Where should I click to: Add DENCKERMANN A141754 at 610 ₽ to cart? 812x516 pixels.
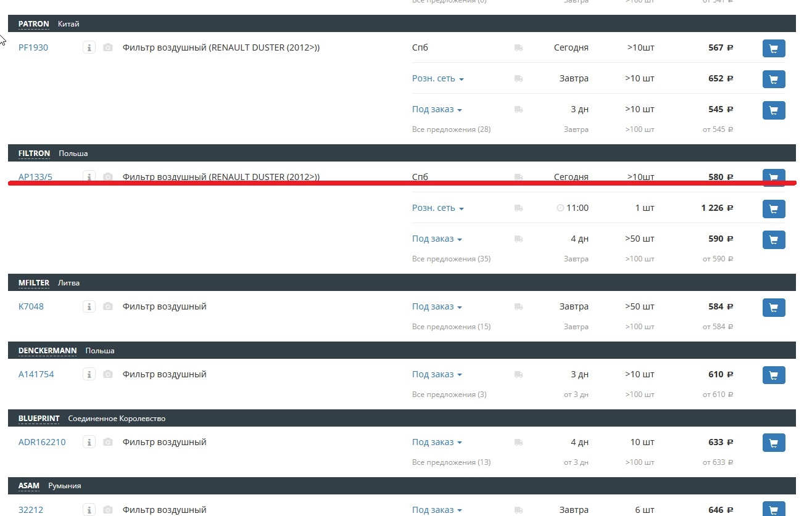774,375
